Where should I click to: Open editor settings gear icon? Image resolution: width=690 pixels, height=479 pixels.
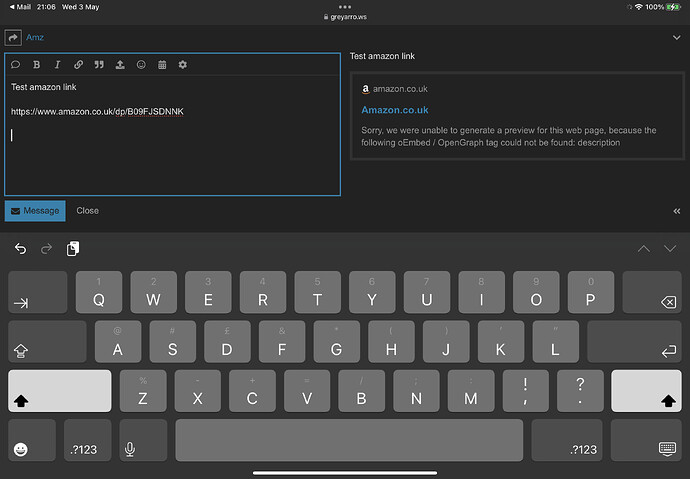click(x=183, y=65)
